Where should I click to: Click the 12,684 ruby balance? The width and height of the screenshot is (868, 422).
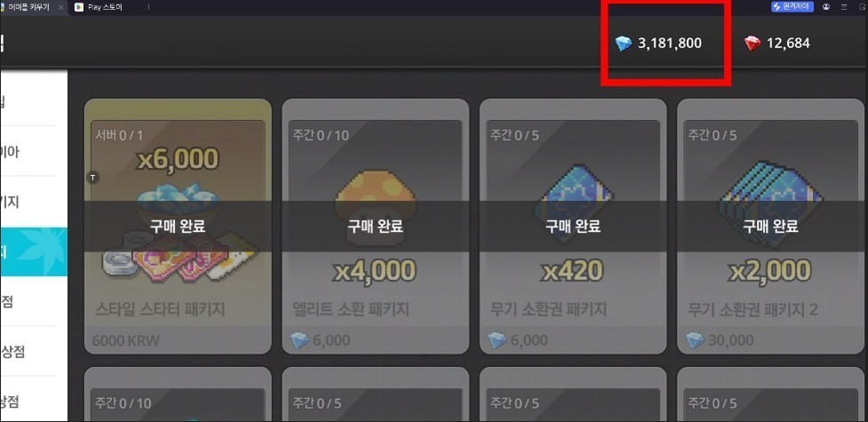[x=788, y=44]
